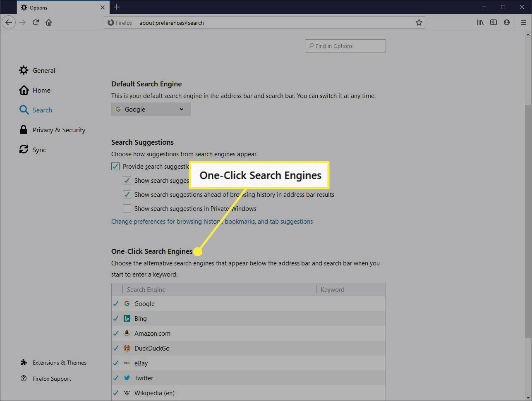Uncheck the Twitter one-click engine

pos(116,378)
